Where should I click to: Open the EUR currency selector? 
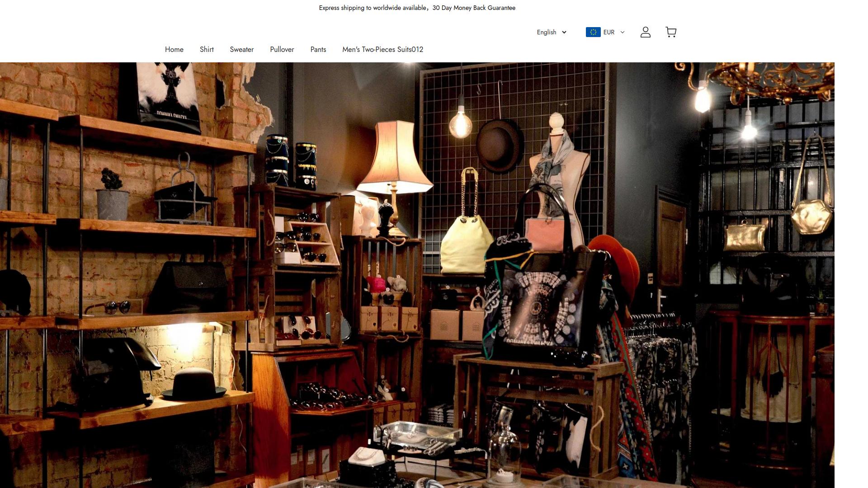[609, 32]
